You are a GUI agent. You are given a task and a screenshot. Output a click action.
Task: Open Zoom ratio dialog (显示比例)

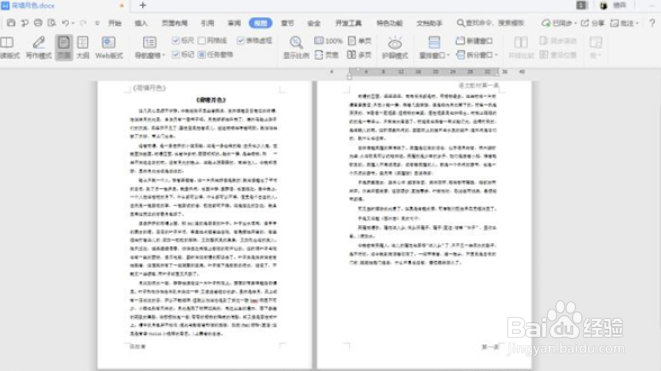point(296,48)
